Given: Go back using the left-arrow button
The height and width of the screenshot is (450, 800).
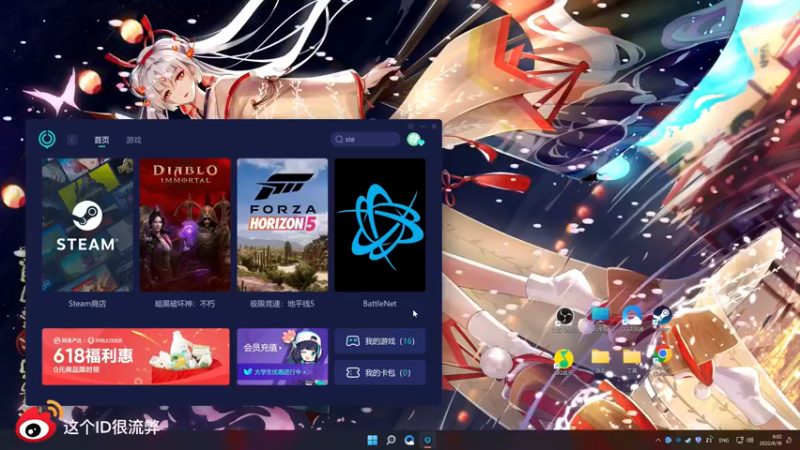Looking at the screenshot, I should pyautogui.click(x=72, y=140).
